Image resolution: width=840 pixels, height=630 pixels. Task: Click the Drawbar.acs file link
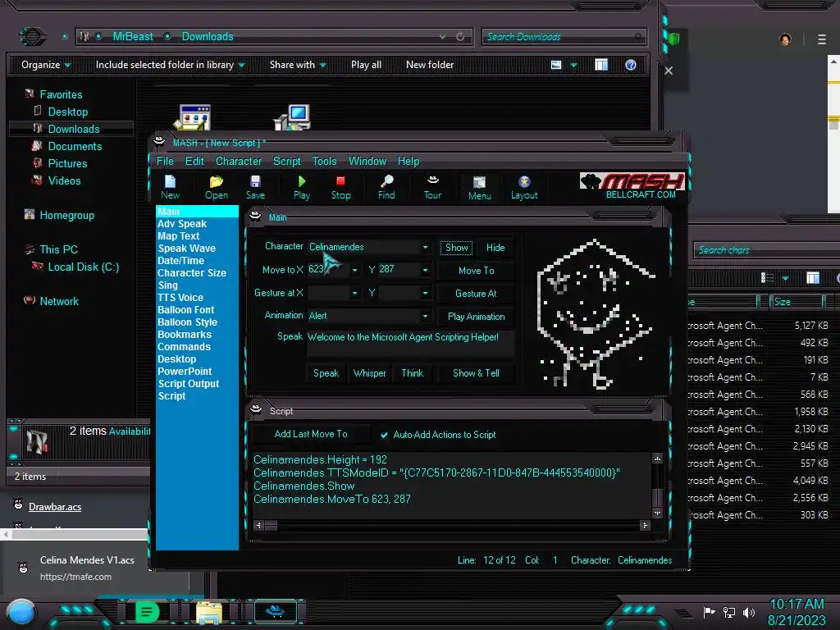pos(55,507)
